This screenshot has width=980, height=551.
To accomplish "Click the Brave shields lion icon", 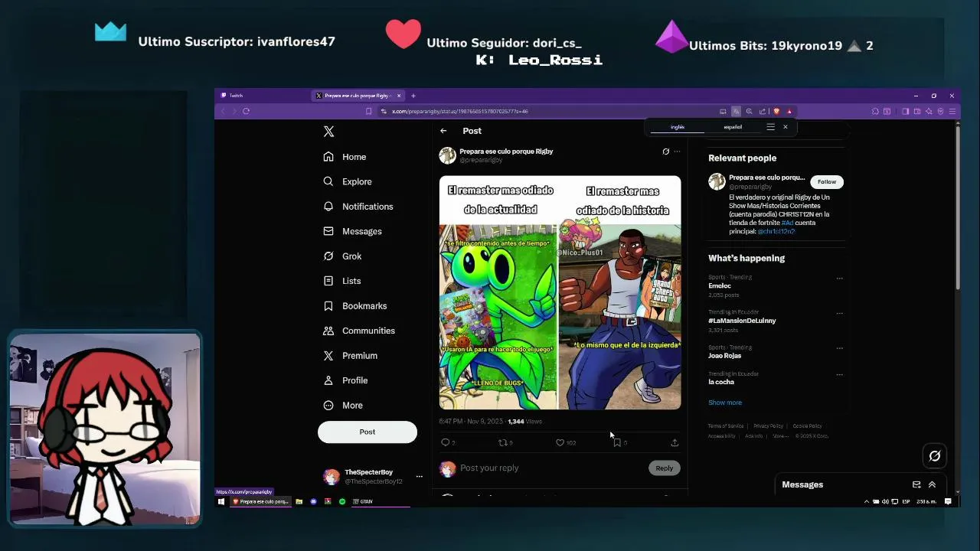I will (776, 111).
